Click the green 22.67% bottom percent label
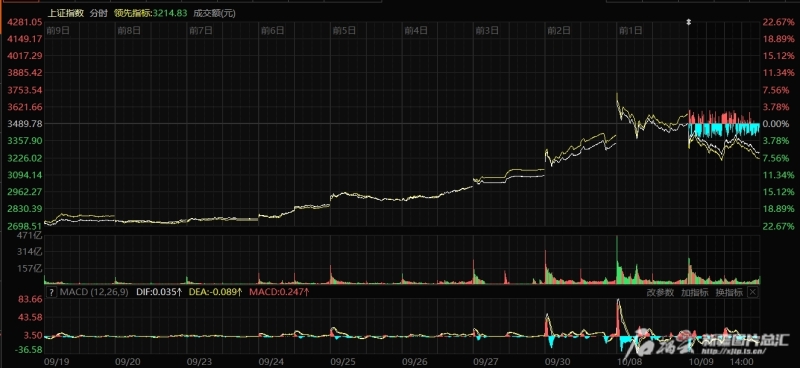800x368 pixels. coord(778,226)
